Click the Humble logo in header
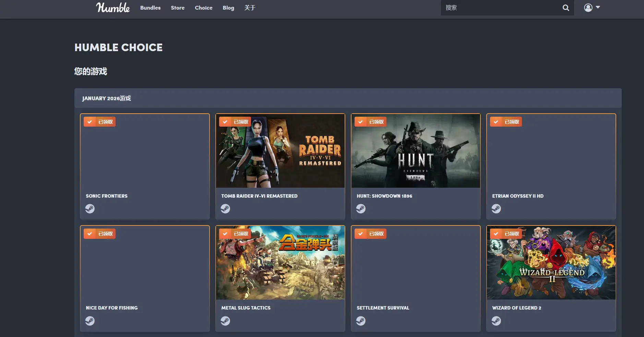Image resolution: width=644 pixels, height=337 pixels. click(x=112, y=8)
